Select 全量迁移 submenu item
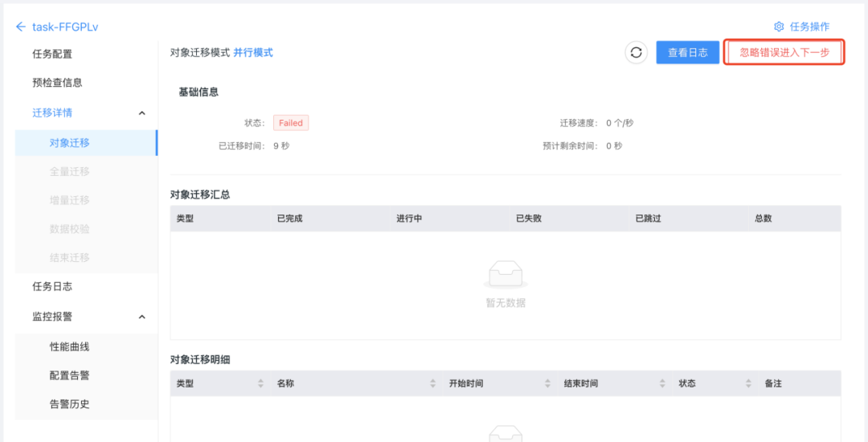 (x=70, y=171)
